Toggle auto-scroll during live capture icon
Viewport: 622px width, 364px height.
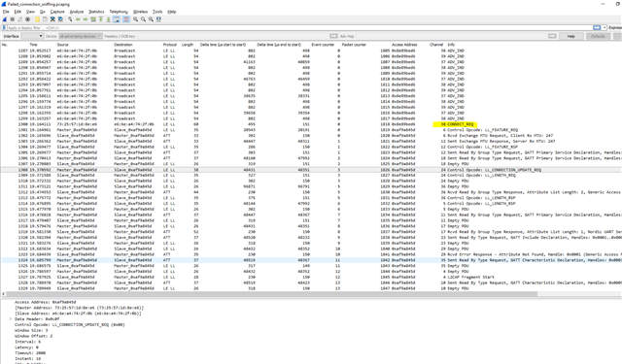tap(117, 19)
